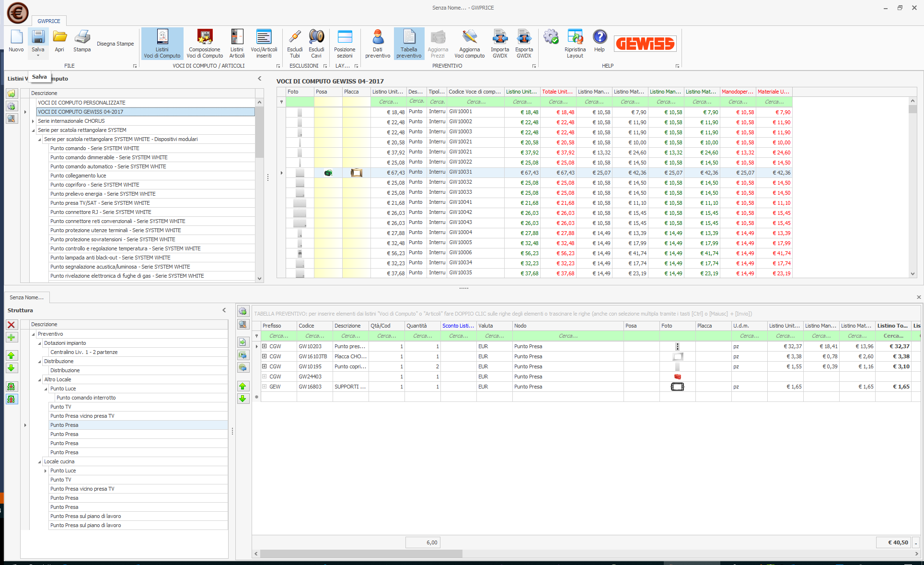The image size is (924, 565).
Task: Sort by Totale Unit... column header
Action: point(558,92)
